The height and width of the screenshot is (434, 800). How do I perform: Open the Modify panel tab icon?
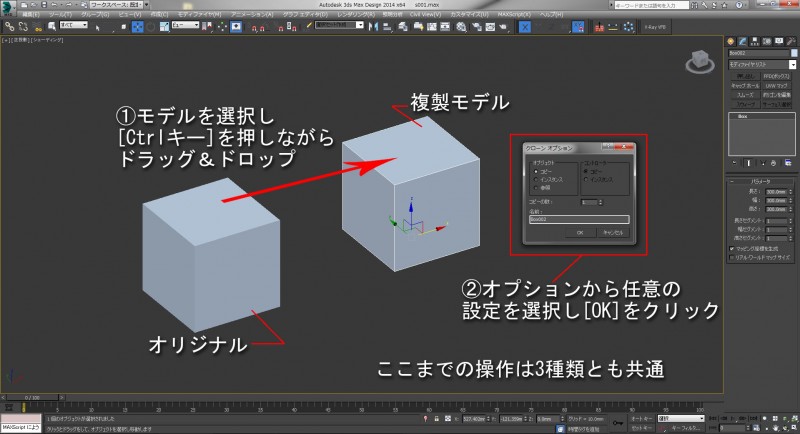[x=744, y=39]
